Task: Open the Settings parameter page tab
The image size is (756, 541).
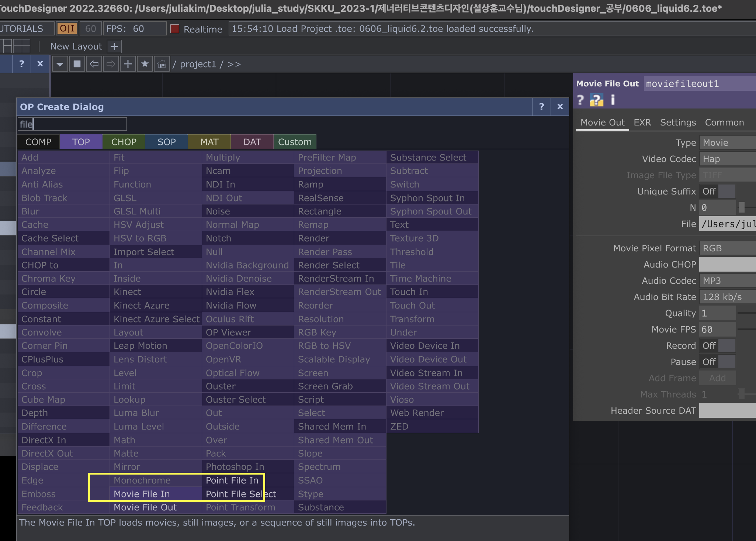Action: (678, 123)
